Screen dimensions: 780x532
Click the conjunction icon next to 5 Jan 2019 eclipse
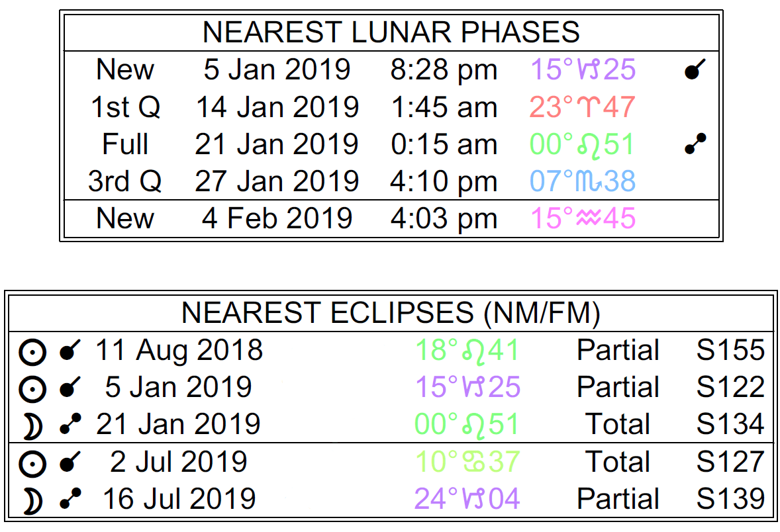point(69,388)
